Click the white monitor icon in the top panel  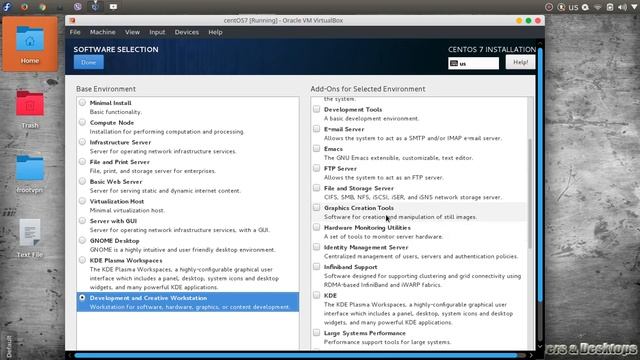tap(113, 7)
